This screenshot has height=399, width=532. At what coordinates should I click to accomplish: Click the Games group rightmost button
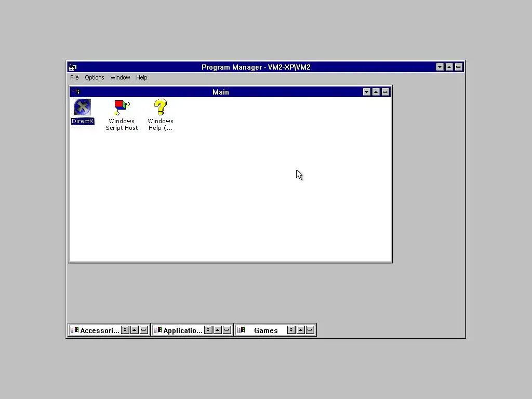click(310, 330)
